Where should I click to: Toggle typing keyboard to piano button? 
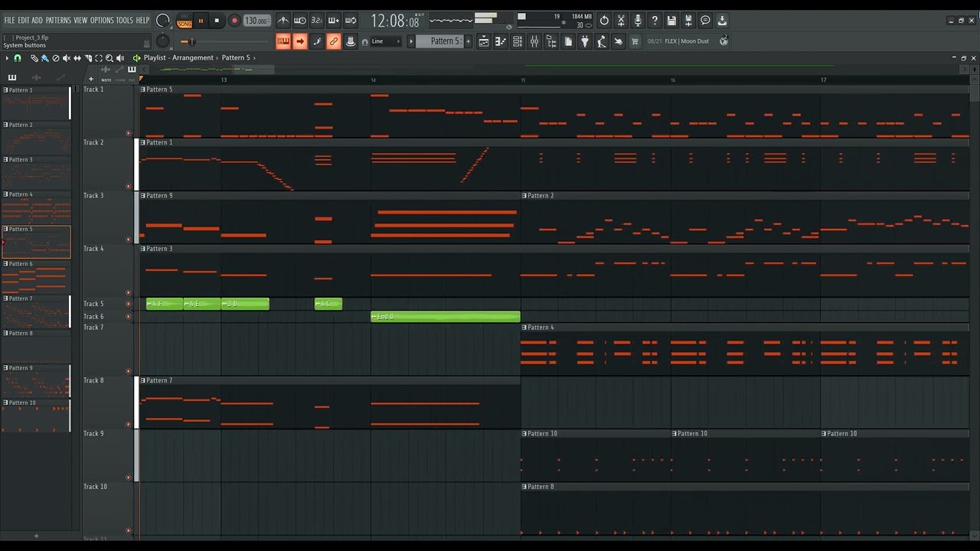(x=283, y=41)
